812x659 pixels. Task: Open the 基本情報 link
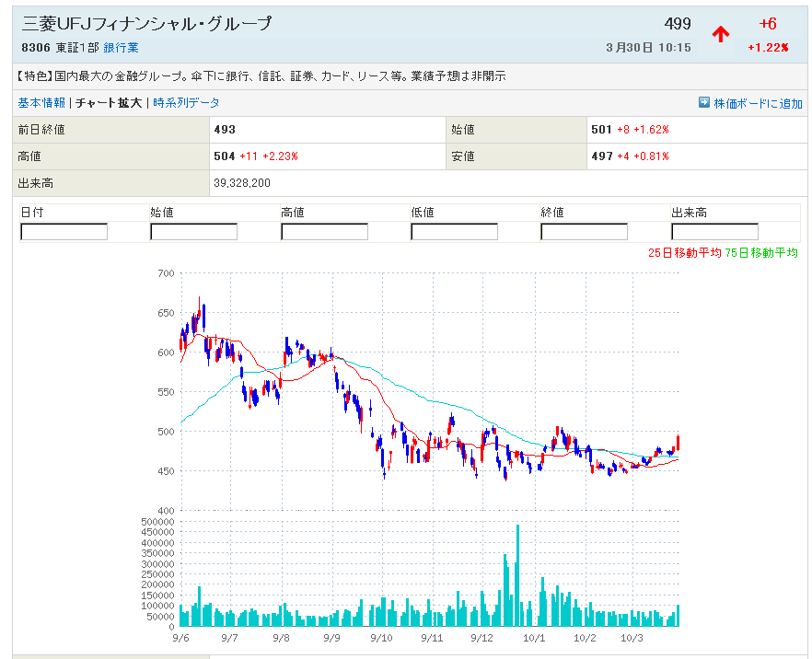click(x=41, y=102)
